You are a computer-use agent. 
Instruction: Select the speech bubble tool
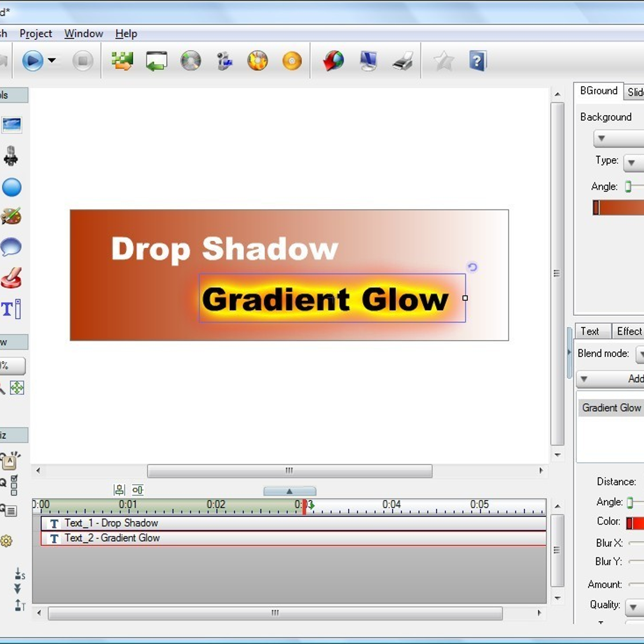click(x=11, y=247)
